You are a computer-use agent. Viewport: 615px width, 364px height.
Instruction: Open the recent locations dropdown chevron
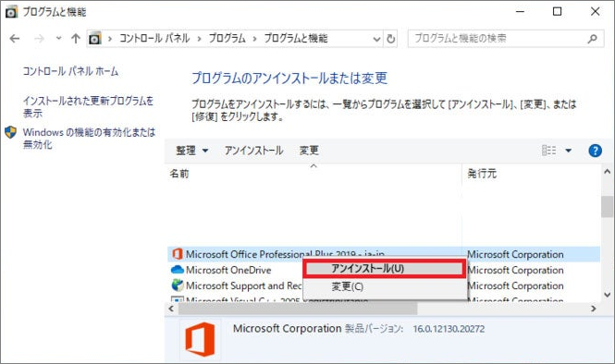tap(59, 38)
